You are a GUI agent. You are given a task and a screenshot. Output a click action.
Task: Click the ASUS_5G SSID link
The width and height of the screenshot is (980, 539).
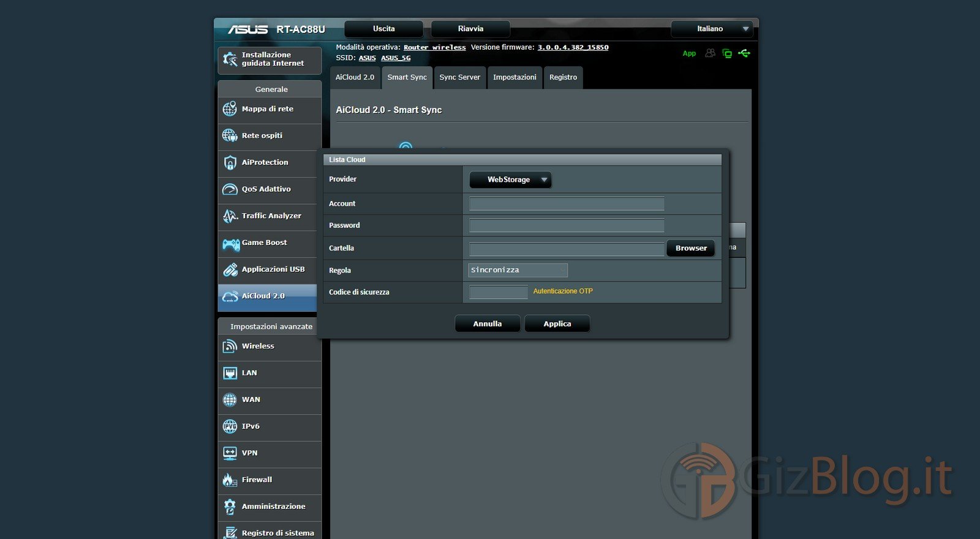[x=396, y=58]
